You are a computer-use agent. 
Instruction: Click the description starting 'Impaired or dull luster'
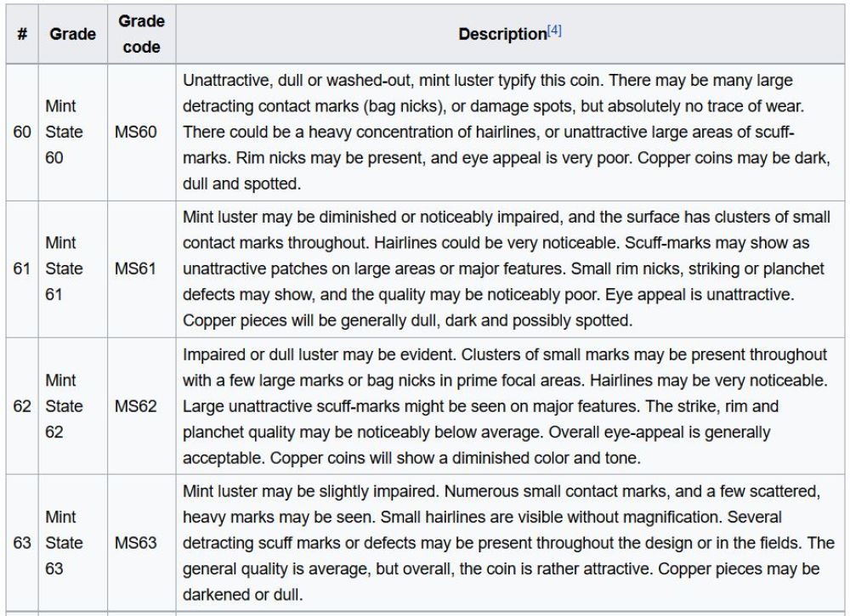[x=509, y=406]
